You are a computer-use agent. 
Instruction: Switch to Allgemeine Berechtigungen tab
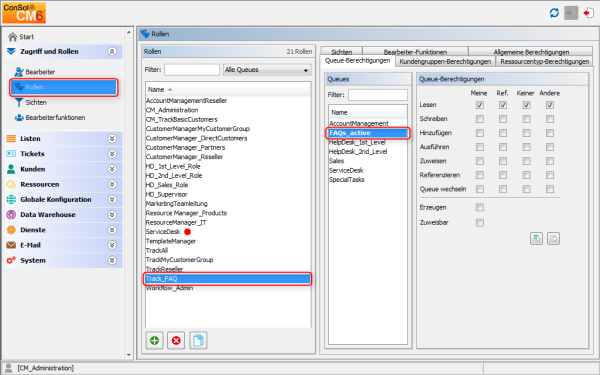(531, 52)
